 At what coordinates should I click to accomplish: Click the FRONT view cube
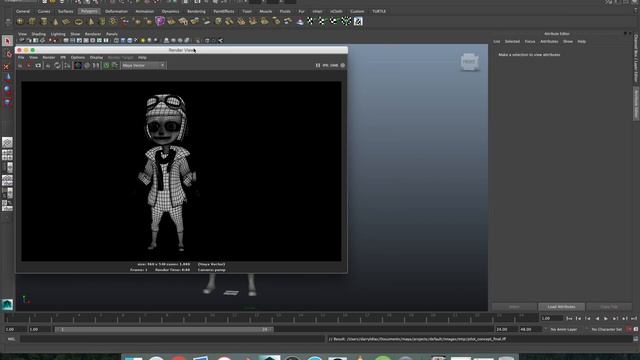click(x=469, y=62)
